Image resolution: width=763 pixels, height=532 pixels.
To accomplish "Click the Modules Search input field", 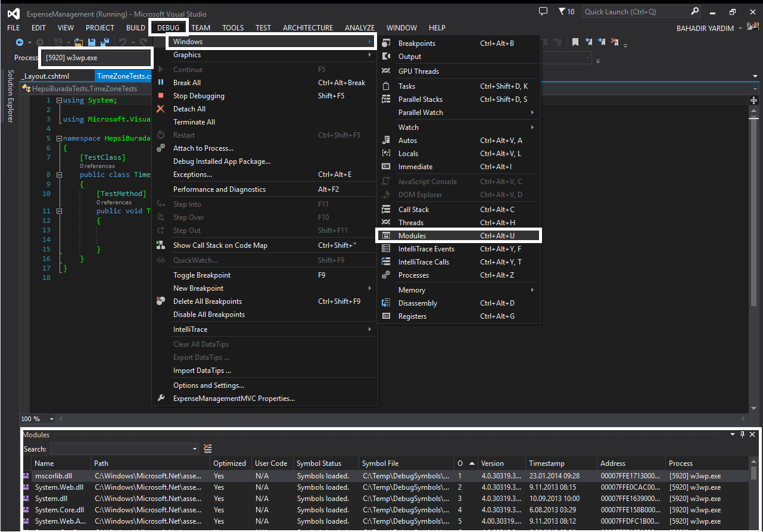I will [x=120, y=449].
